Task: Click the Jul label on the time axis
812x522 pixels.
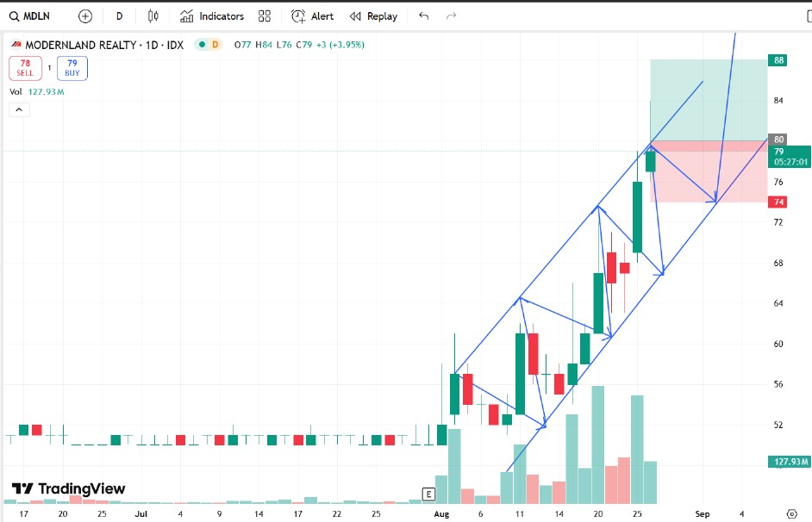Action: pyautogui.click(x=141, y=513)
